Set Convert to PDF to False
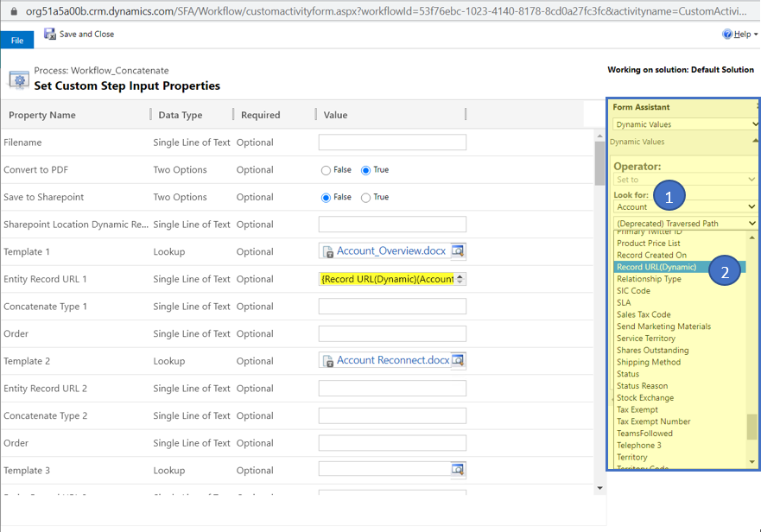This screenshot has width=761, height=532. 326,170
